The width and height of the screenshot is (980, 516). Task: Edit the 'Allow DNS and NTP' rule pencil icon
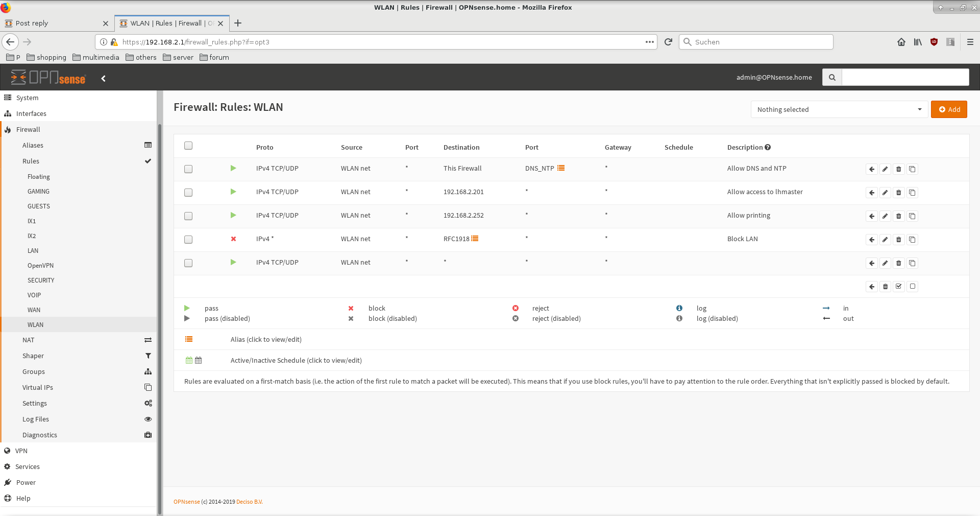[x=885, y=169]
